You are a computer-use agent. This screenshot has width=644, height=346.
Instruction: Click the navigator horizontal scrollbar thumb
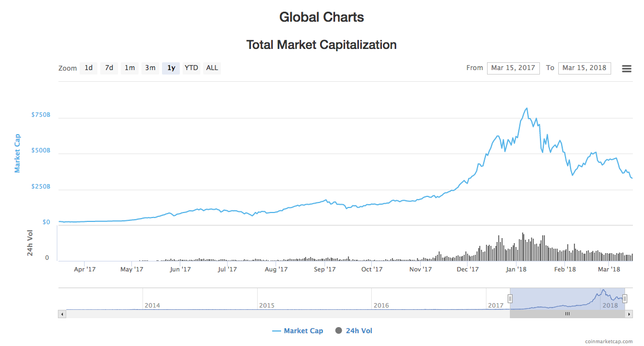coord(567,314)
